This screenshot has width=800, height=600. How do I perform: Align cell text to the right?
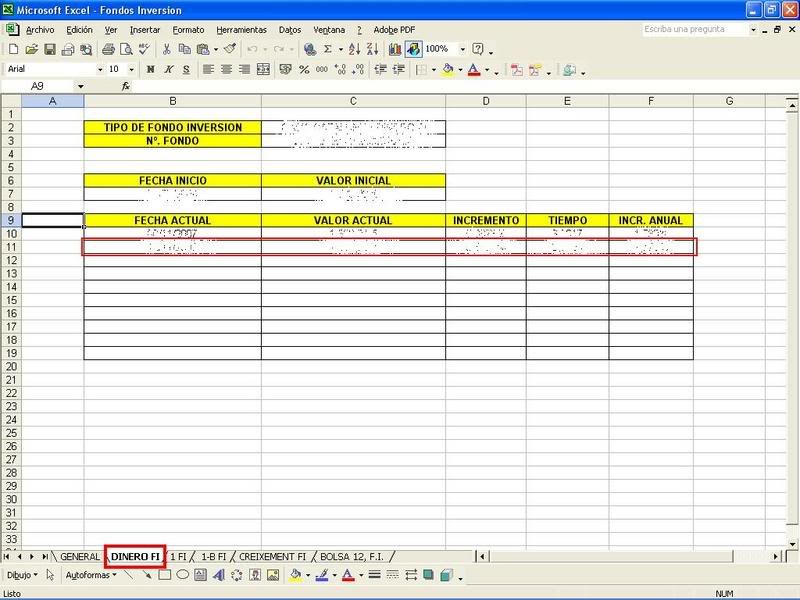pyautogui.click(x=244, y=69)
